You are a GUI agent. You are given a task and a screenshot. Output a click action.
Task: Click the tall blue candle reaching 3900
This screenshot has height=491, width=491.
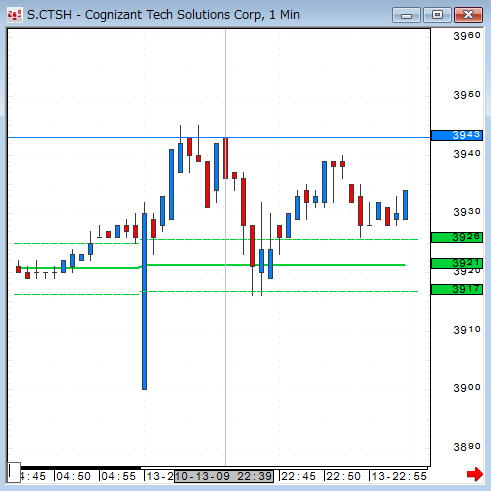tap(144, 301)
